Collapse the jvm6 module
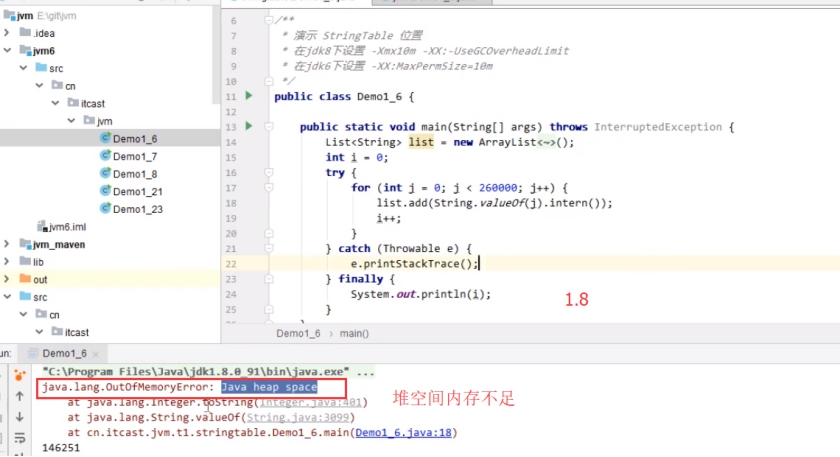Viewport: 840px width, 457px height. (7, 50)
